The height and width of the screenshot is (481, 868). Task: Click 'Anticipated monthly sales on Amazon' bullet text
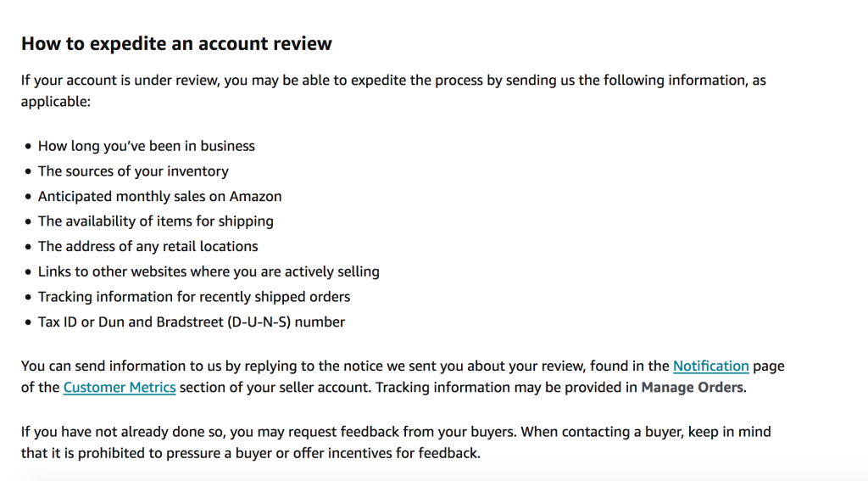pyautogui.click(x=159, y=196)
